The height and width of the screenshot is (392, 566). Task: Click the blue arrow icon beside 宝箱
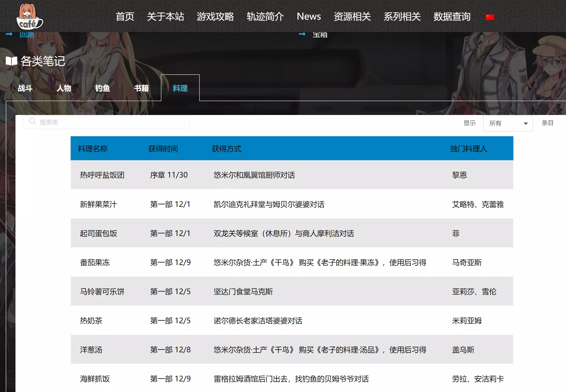coord(302,34)
